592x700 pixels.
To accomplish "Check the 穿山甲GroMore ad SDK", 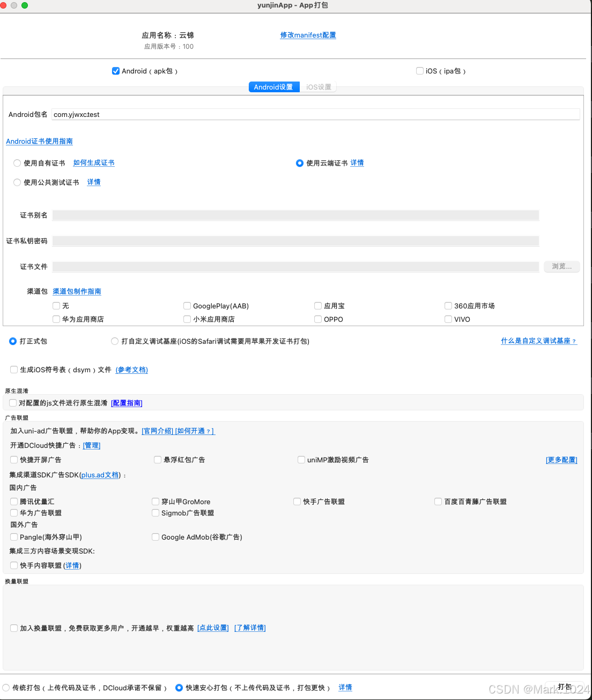I will tap(155, 501).
